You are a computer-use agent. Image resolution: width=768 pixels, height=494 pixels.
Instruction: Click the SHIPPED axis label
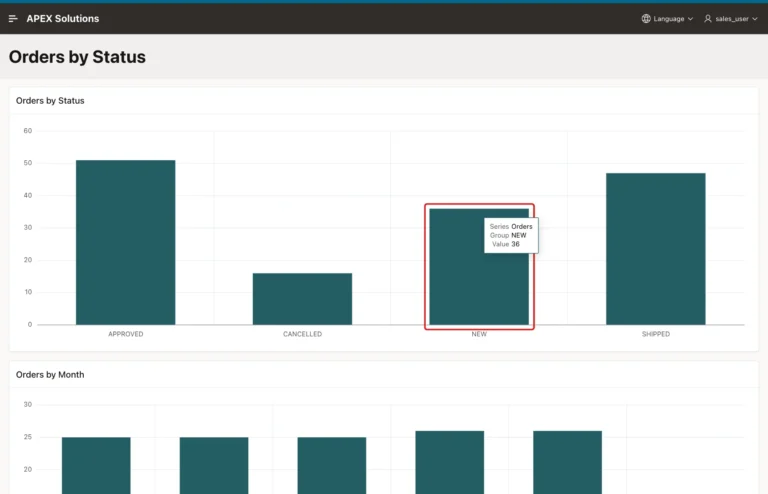[656, 334]
